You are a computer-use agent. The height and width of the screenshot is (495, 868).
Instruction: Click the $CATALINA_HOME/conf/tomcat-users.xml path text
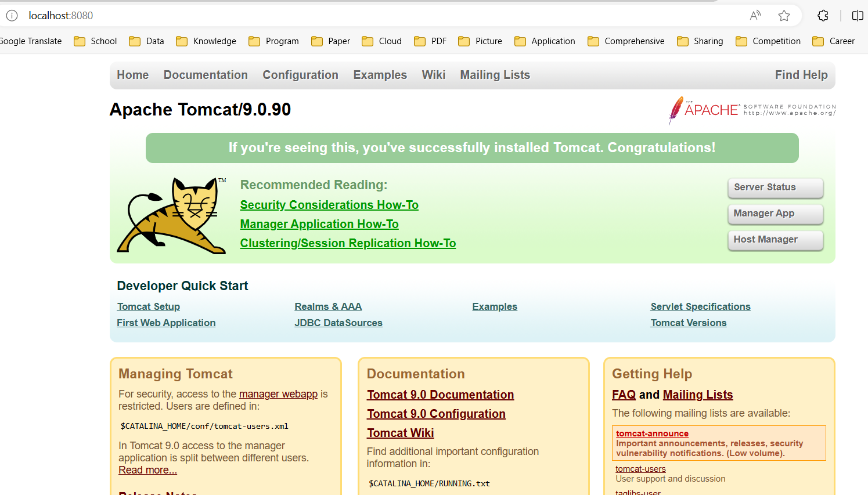click(x=204, y=426)
